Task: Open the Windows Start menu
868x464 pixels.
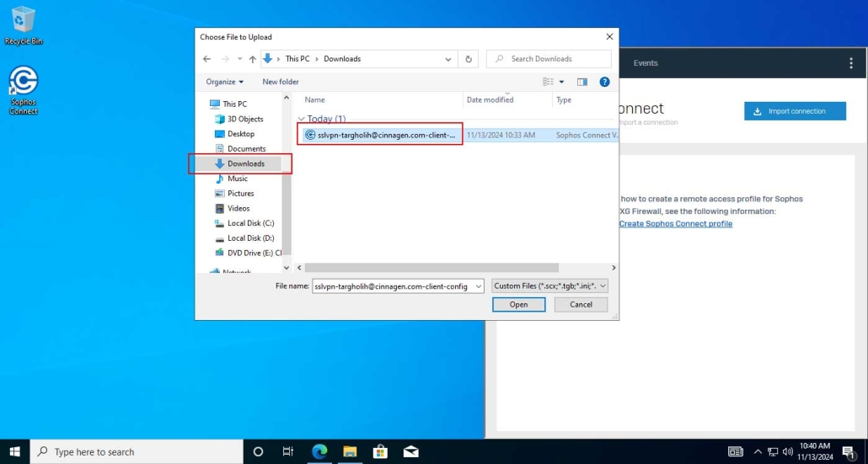Action: pos(15,452)
